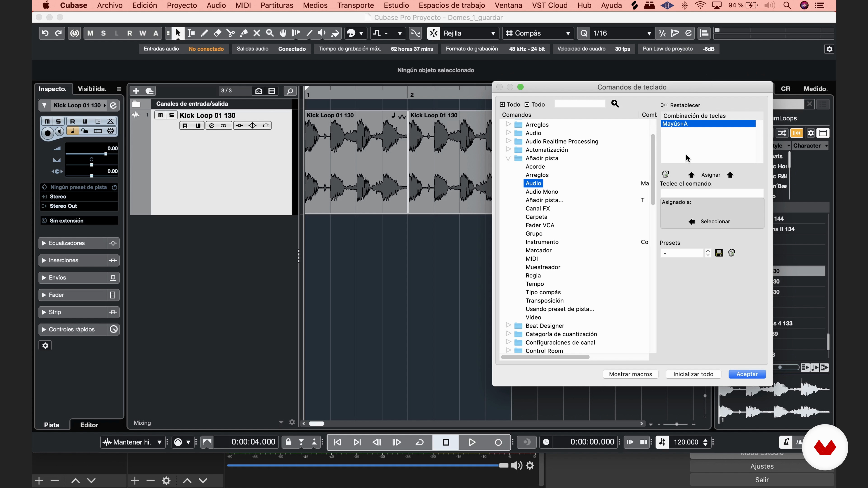Open Inspector settings gear

coord(45,345)
